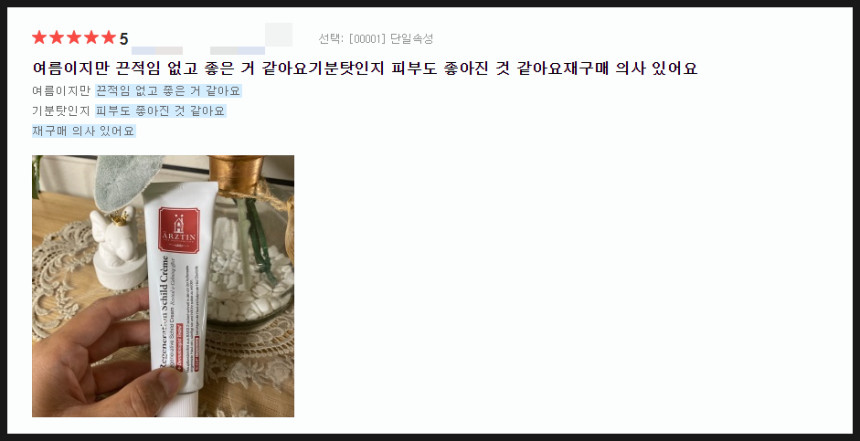Click highlighted text 끈적임 없고 좋은 거 같아요
The width and height of the screenshot is (860, 441).
pos(168,91)
